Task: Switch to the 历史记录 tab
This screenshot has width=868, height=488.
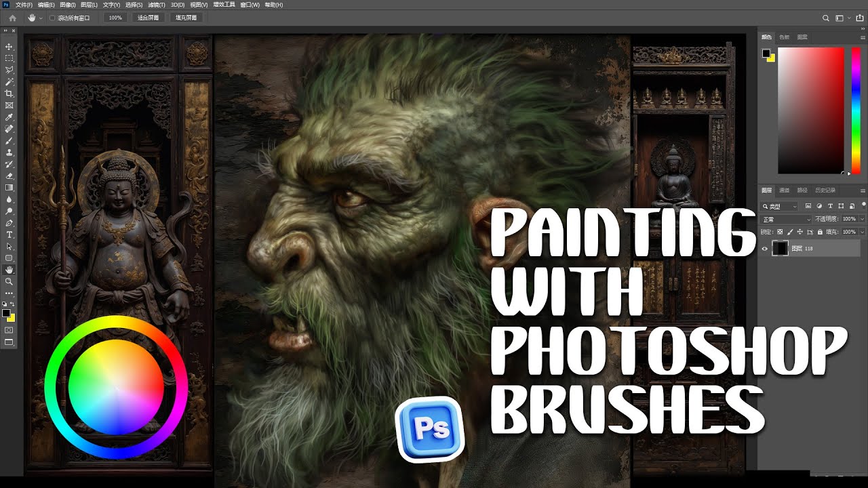Action: [824, 190]
